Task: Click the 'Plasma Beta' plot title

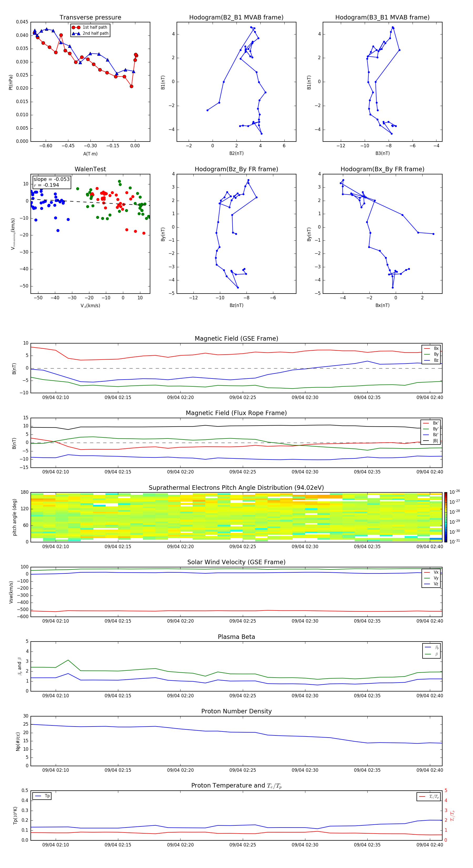Action: pos(236,637)
